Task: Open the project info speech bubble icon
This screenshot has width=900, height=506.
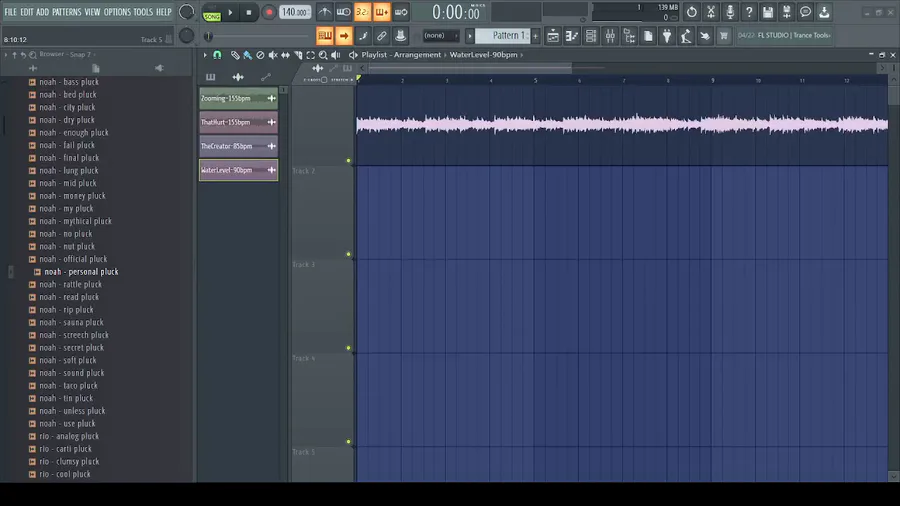Action: click(x=805, y=12)
